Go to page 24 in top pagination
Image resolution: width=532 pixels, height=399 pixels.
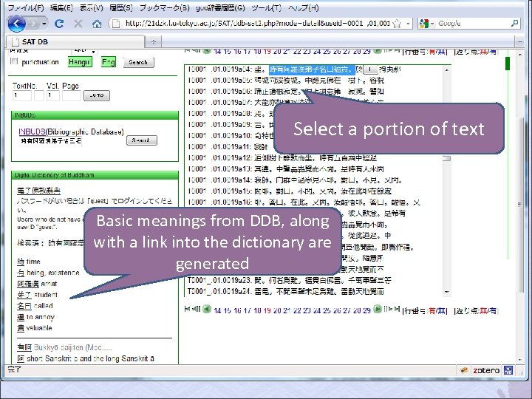point(317,52)
